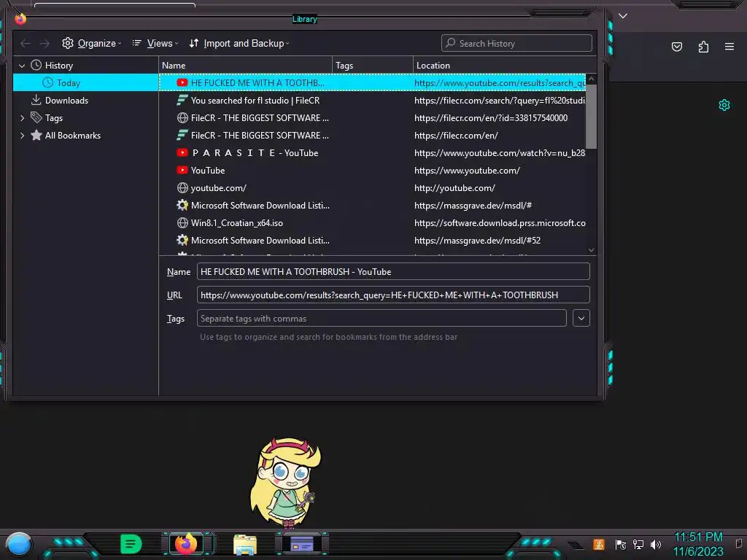747x560 pixels.
Task: Expand the All Bookmarks node
Action: click(22, 136)
